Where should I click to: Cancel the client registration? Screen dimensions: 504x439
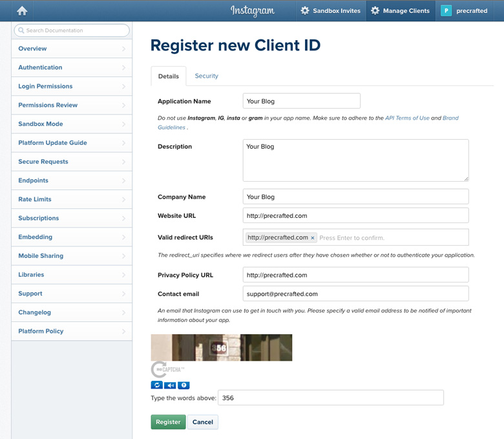tap(202, 422)
